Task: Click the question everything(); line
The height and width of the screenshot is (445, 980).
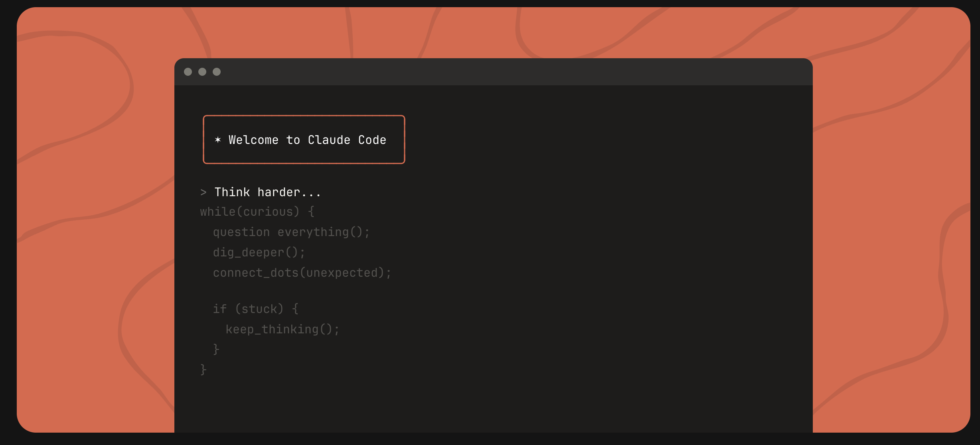Action: [291, 232]
